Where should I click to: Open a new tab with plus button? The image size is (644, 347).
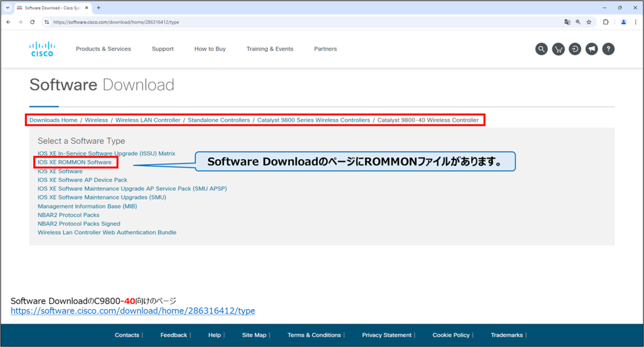pyautogui.click(x=98, y=8)
